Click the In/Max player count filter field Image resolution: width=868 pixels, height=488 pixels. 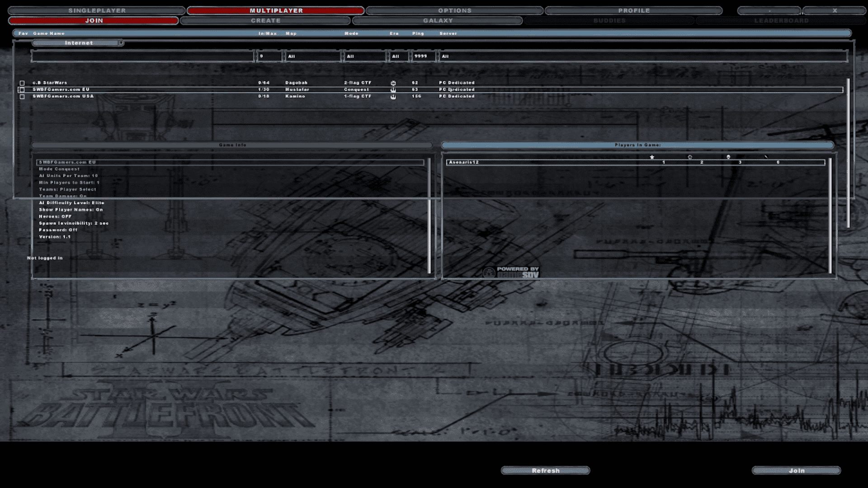pyautogui.click(x=269, y=56)
